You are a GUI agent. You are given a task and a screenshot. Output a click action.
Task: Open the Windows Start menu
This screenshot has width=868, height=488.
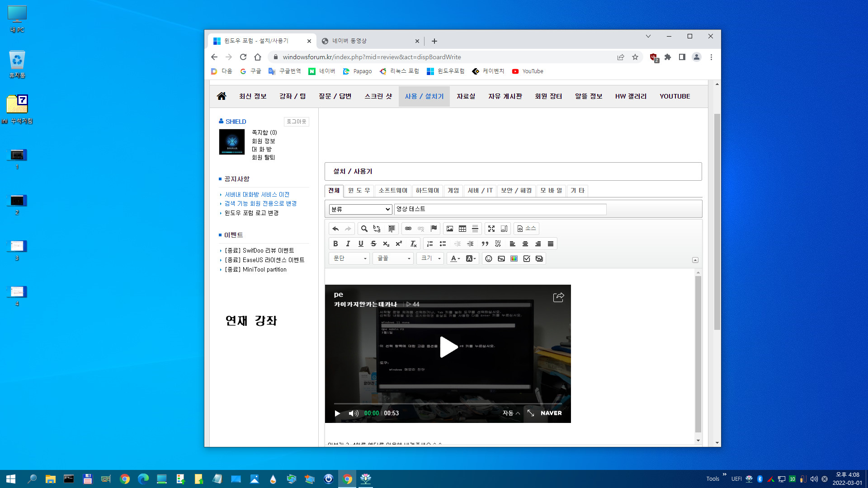(11, 479)
